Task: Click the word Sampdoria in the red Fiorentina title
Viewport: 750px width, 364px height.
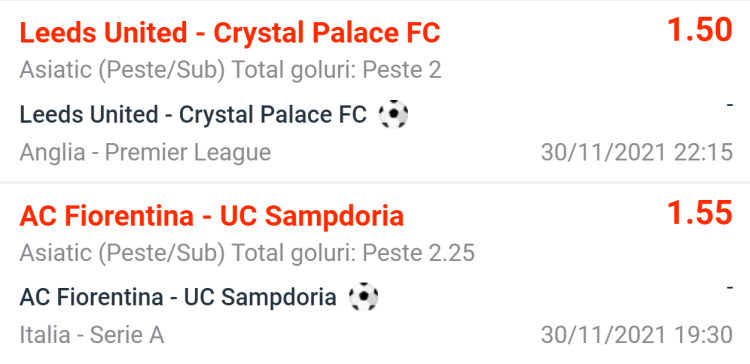Action: tap(334, 216)
